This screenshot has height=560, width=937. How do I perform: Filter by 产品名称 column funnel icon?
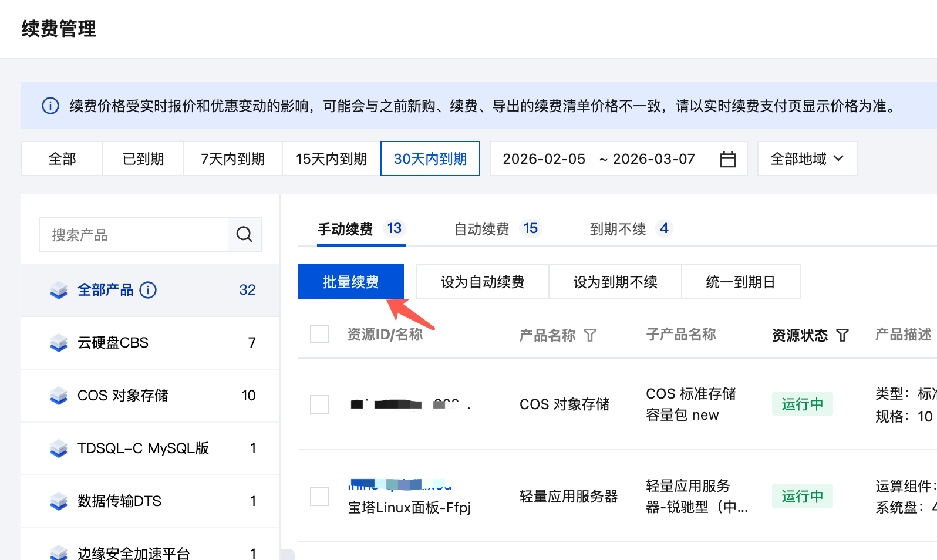tap(590, 335)
